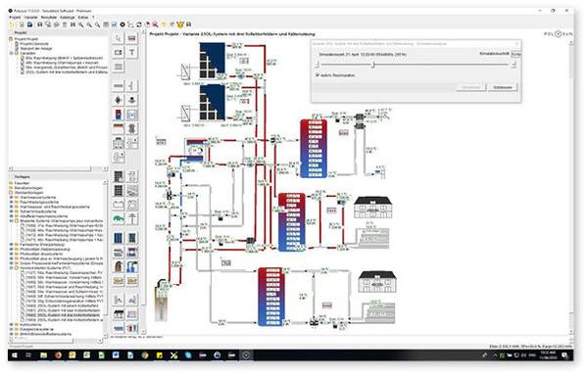Select the text label tool in palette
Image resolution: width=588 pixels, height=375 pixels.
pyautogui.click(x=132, y=53)
